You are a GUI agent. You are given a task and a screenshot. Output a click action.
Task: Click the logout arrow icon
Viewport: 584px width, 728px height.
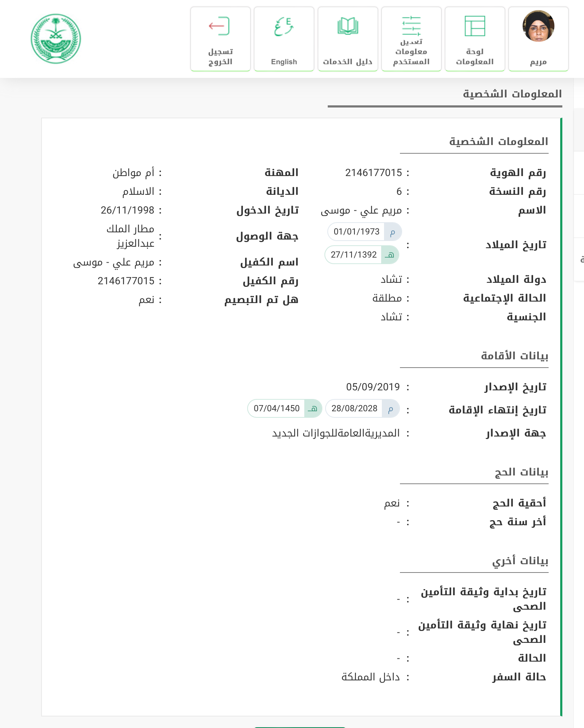point(219,26)
